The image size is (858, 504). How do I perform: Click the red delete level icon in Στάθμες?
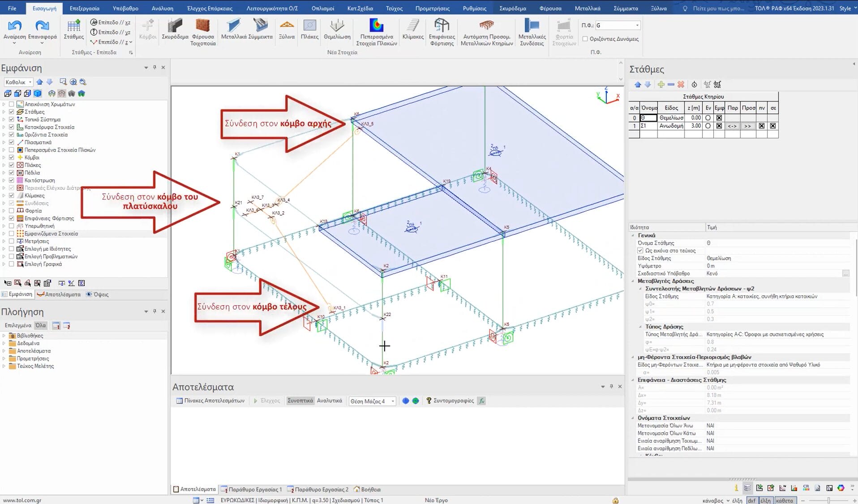point(681,85)
